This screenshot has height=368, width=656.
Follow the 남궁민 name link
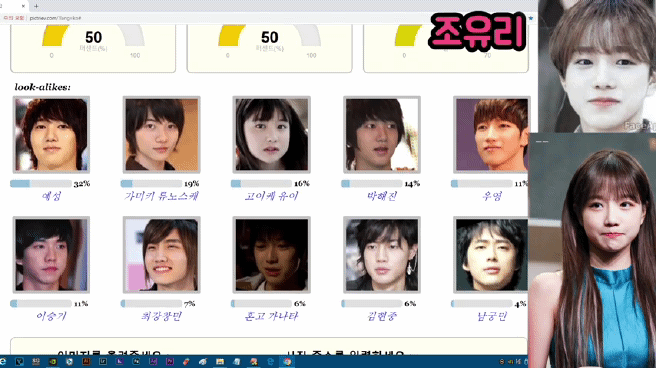[492, 316]
